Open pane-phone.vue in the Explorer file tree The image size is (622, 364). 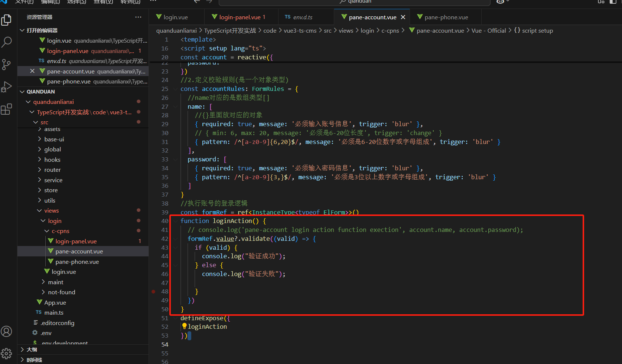click(x=83, y=262)
